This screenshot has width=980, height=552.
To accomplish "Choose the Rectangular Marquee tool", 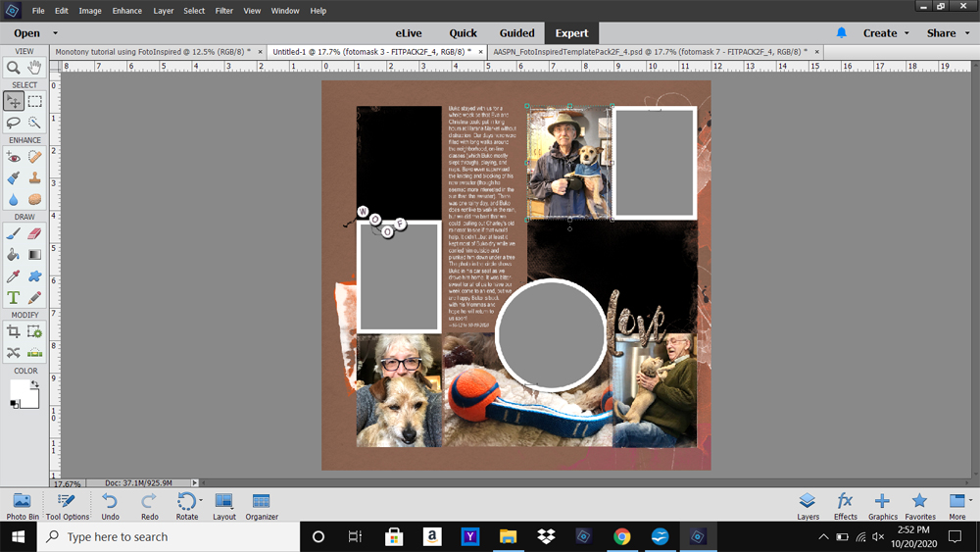I will tap(35, 101).
